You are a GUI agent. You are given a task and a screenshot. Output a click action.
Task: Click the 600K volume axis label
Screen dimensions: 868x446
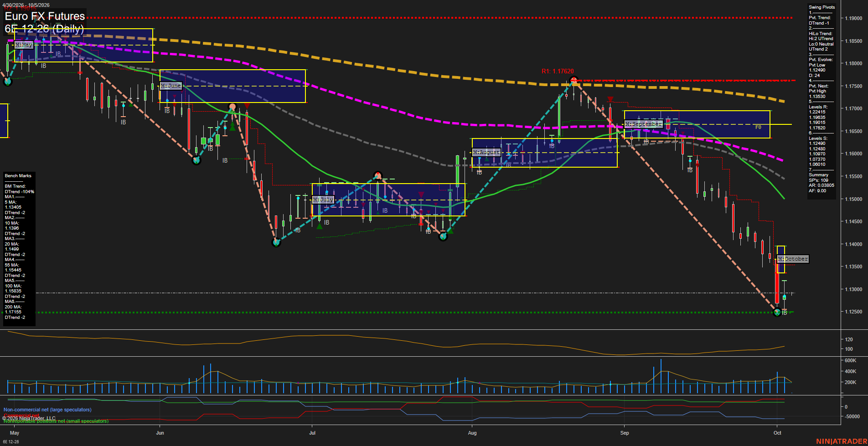point(850,360)
